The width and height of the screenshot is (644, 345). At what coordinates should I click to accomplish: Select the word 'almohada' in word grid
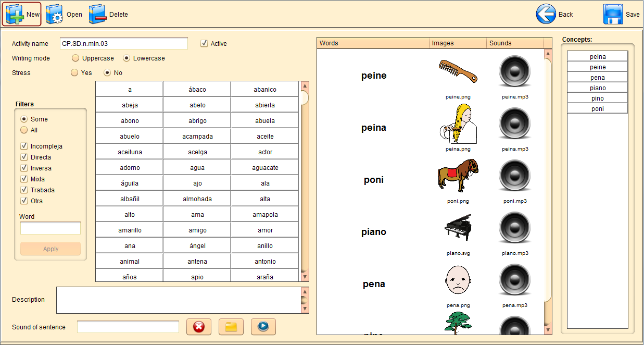[x=197, y=199]
